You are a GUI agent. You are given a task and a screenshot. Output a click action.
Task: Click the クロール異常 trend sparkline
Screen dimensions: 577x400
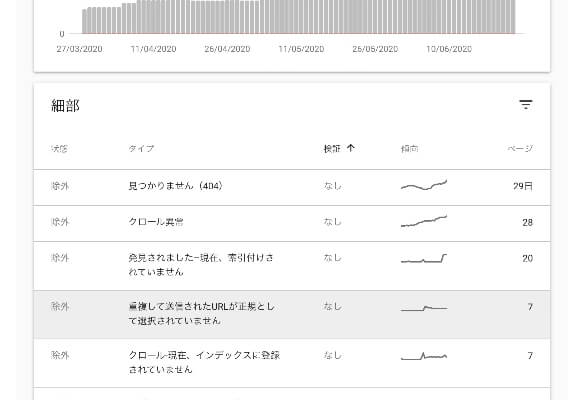coord(424,221)
